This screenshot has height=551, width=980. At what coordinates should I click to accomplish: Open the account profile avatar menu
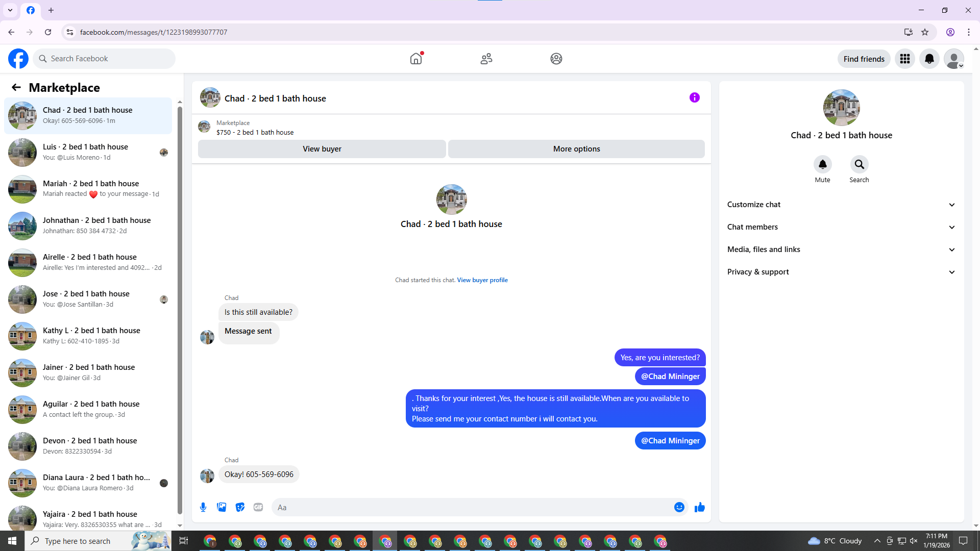click(x=954, y=59)
